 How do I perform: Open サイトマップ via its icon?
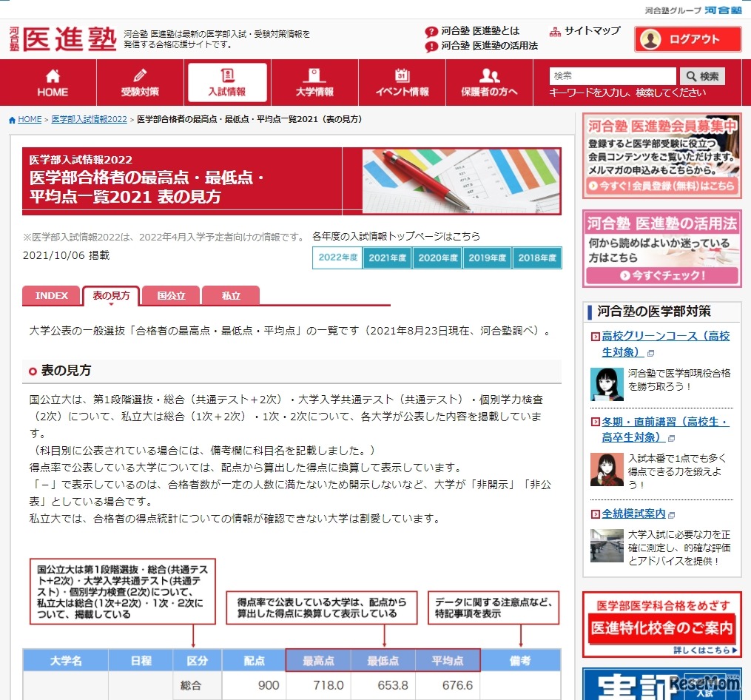tap(553, 31)
